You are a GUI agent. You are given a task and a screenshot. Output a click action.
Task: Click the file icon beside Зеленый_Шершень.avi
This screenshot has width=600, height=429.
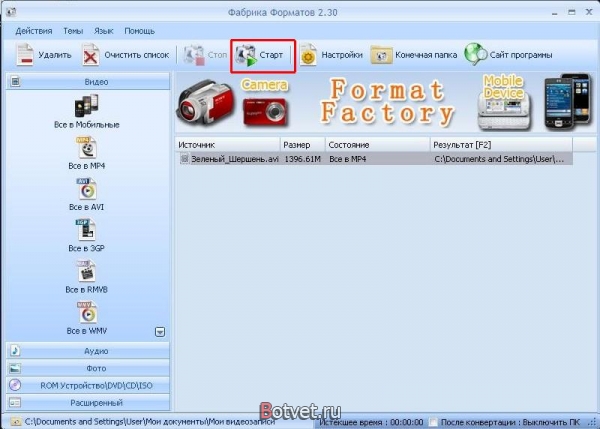pos(184,158)
